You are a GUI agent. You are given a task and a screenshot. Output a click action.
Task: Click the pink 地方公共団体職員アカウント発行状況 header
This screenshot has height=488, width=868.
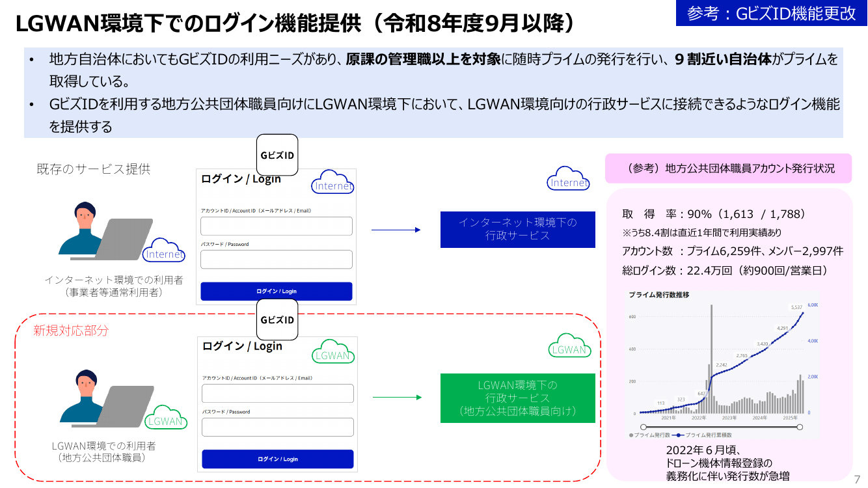click(729, 168)
